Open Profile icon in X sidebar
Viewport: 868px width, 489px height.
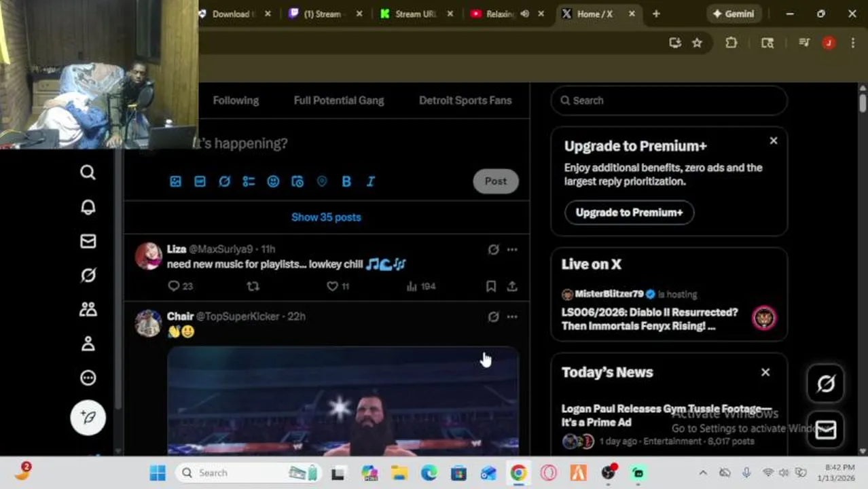(x=88, y=344)
